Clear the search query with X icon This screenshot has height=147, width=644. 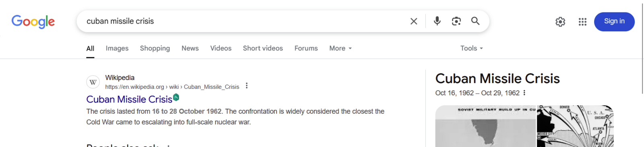[414, 21]
